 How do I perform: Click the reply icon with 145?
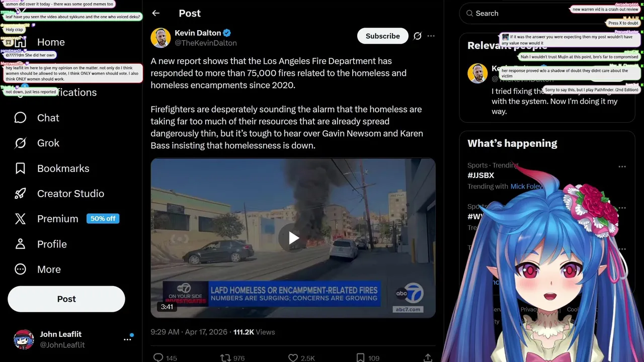tap(158, 358)
